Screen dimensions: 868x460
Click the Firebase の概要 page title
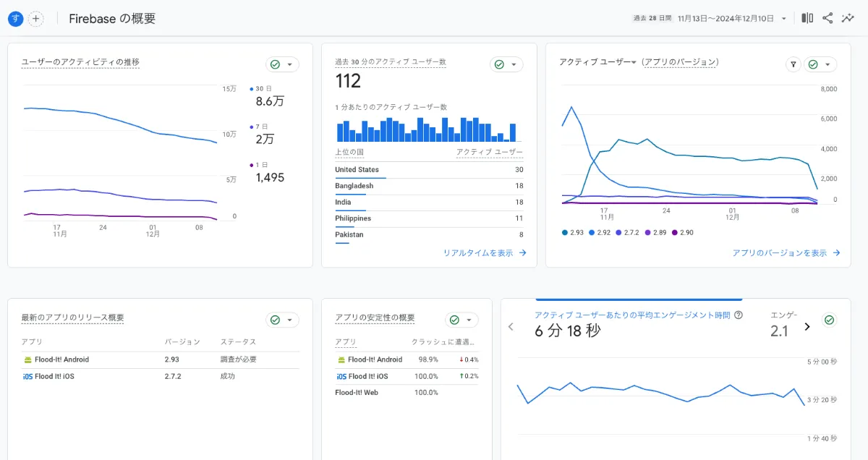pos(112,19)
